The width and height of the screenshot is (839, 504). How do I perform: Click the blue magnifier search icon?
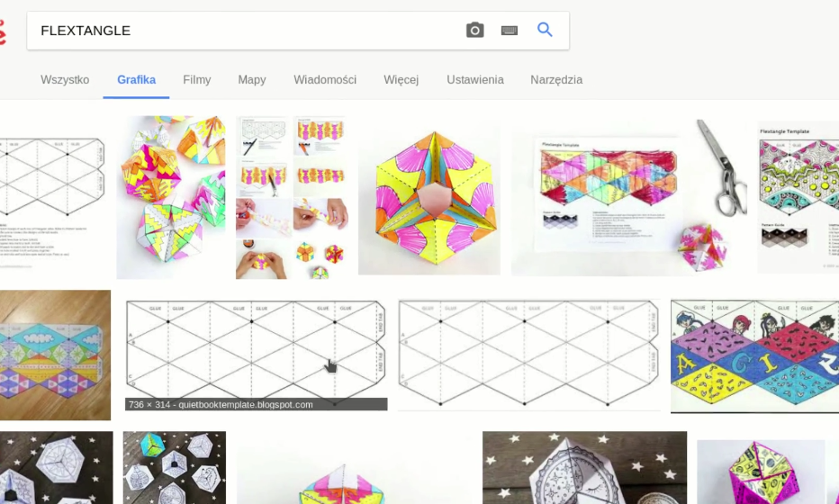545,30
